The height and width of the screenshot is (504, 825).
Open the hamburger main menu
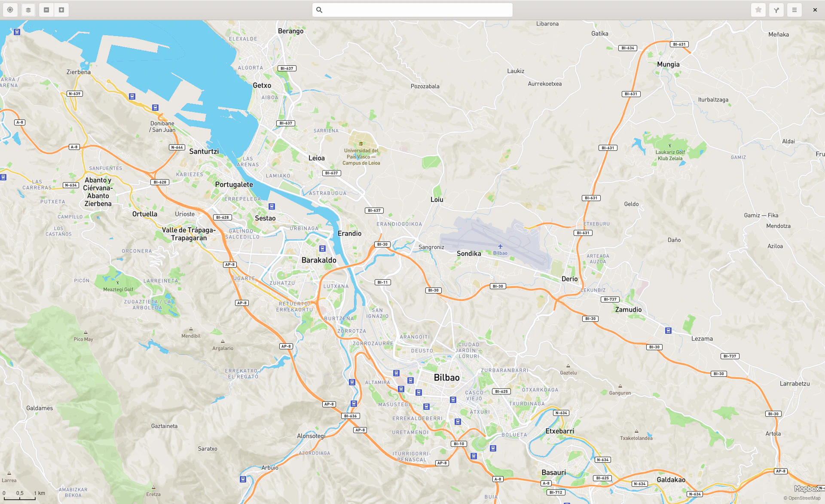coord(794,10)
